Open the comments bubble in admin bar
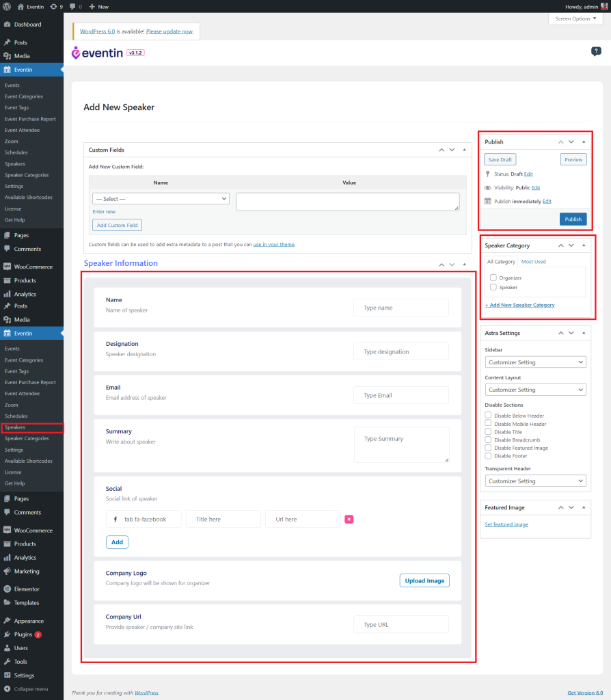This screenshot has width=611, height=700. [75, 7]
